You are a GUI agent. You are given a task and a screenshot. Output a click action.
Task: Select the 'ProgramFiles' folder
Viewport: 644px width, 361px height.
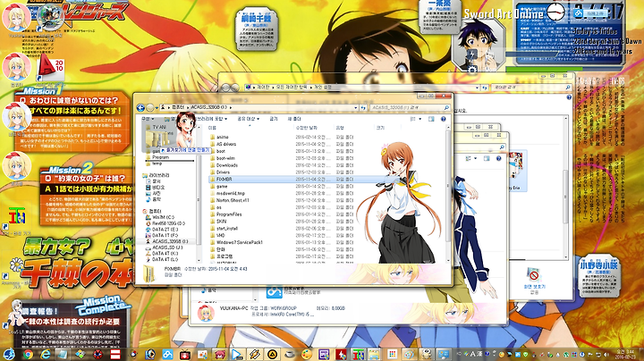[229, 214]
